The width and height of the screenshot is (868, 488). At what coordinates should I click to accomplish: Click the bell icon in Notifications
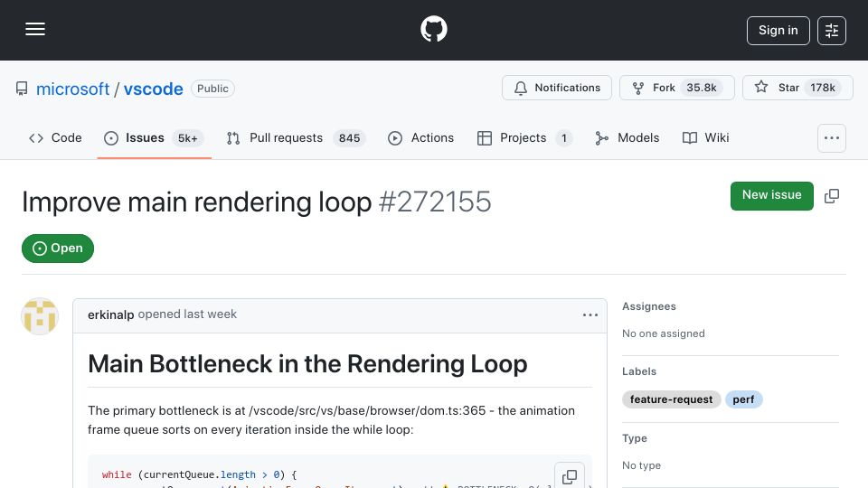521,88
